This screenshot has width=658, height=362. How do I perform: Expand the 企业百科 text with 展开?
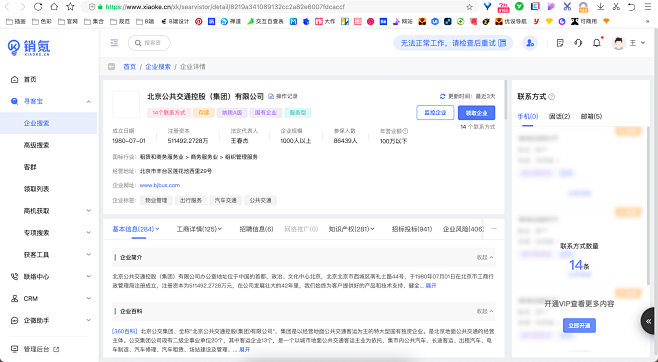click(244, 349)
